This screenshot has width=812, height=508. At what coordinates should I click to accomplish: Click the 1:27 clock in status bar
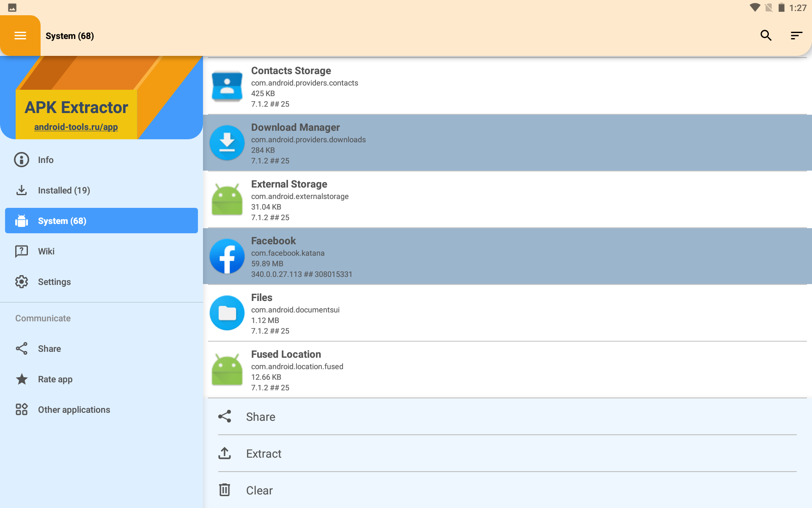(798, 8)
